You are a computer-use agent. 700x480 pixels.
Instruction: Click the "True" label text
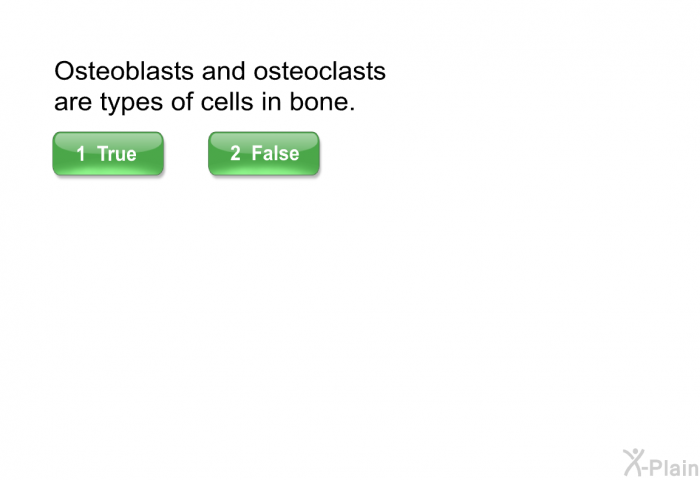pos(117,154)
